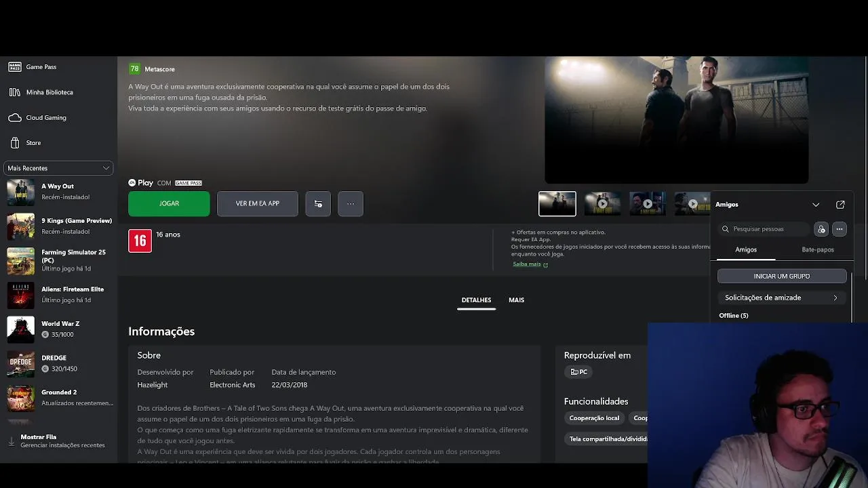The image size is (868, 488).
Task: Click the Sobre section title
Action: [x=149, y=355]
